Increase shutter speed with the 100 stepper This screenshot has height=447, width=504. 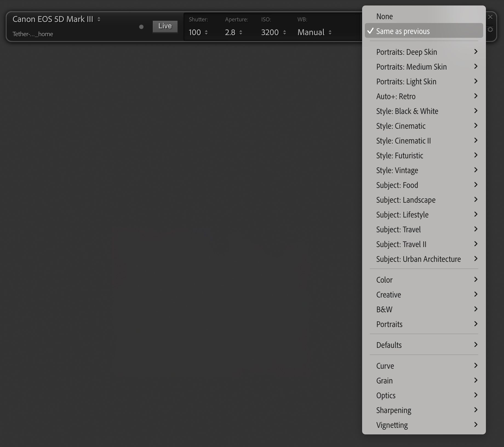click(206, 32)
